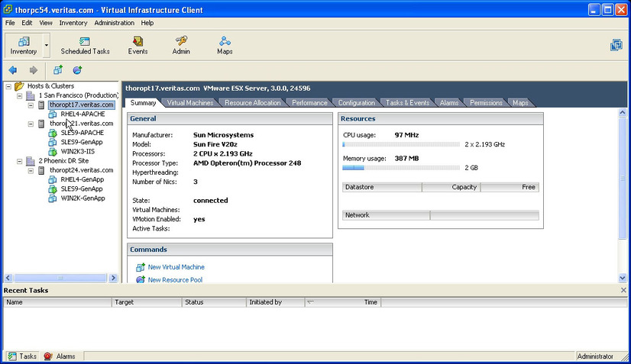Screen dimensions: 631x364
Task: Open the Edit menu
Action: point(27,23)
